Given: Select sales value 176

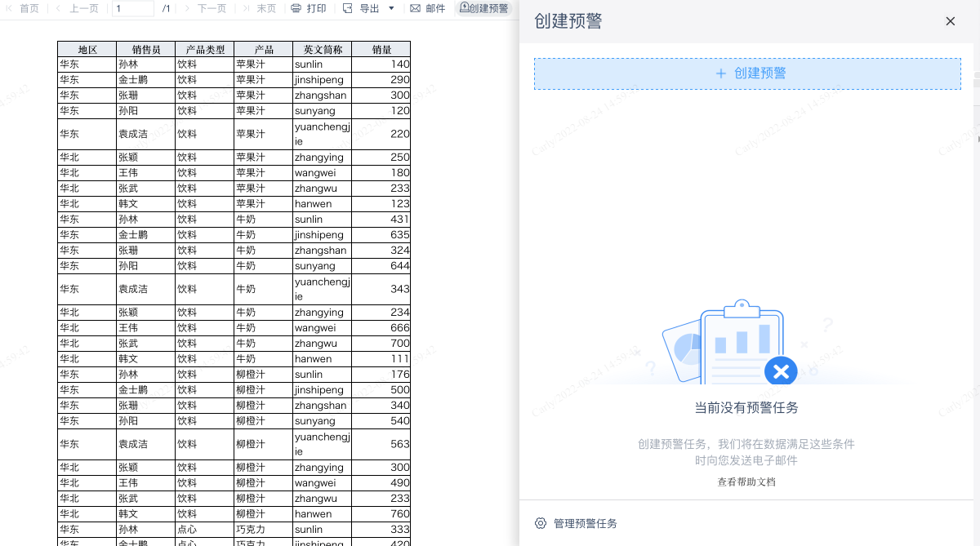Looking at the screenshot, I should 381,375.
